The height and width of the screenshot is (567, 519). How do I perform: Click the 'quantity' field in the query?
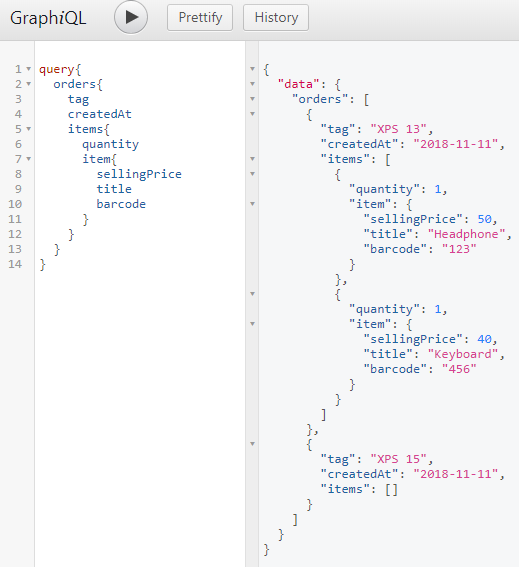point(110,145)
